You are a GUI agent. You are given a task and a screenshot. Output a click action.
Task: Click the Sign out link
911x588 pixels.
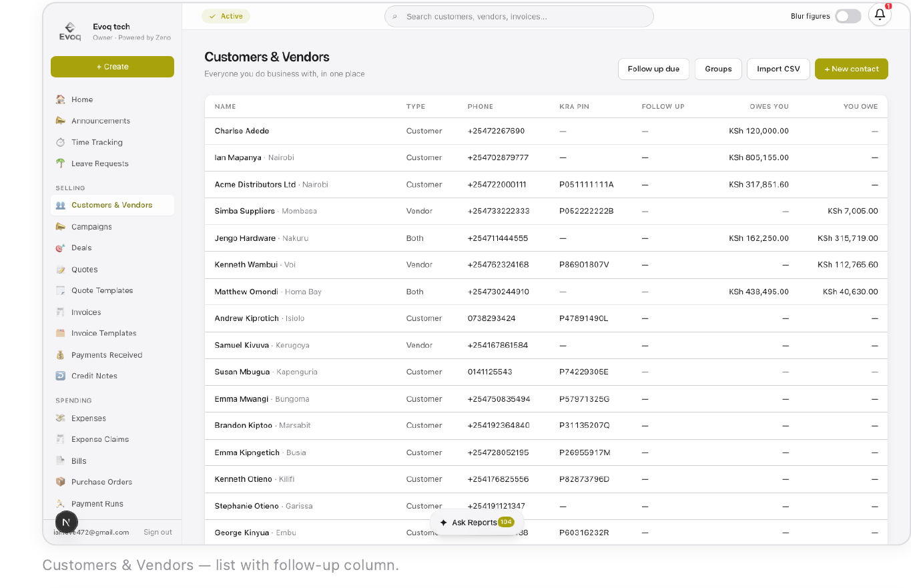tap(158, 532)
